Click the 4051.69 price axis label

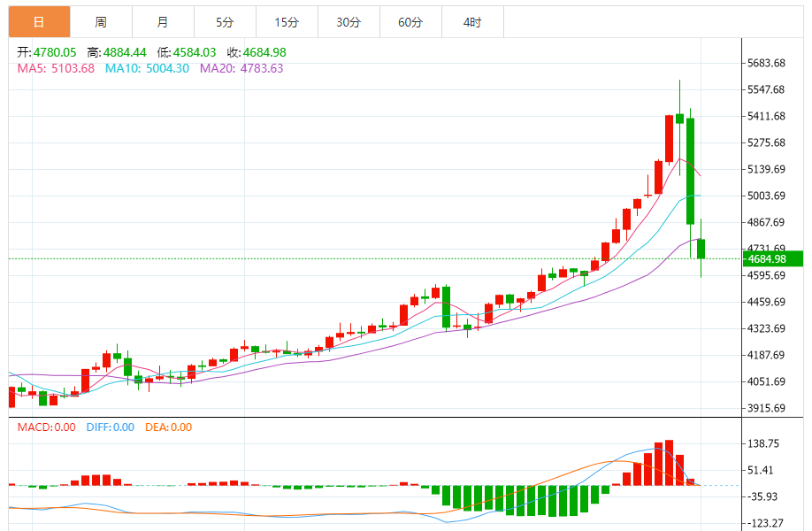766,381
